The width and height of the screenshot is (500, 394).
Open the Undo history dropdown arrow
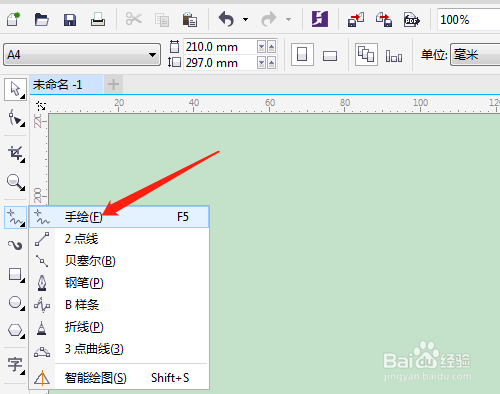click(x=246, y=19)
